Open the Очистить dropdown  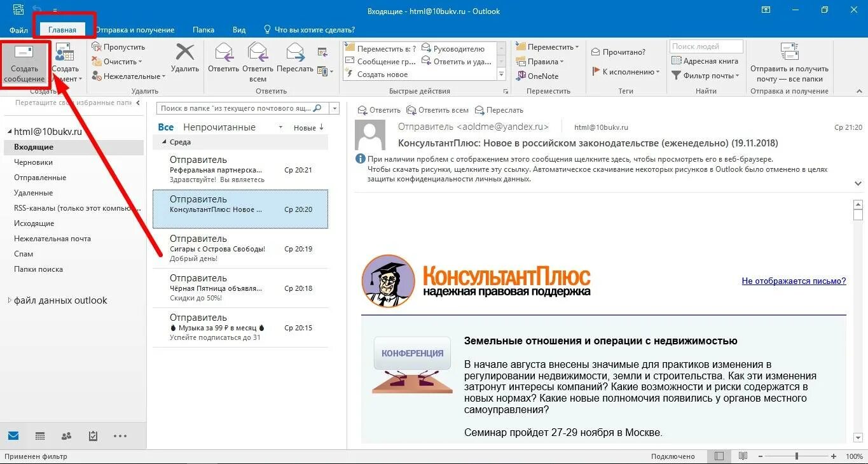pyautogui.click(x=117, y=62)
